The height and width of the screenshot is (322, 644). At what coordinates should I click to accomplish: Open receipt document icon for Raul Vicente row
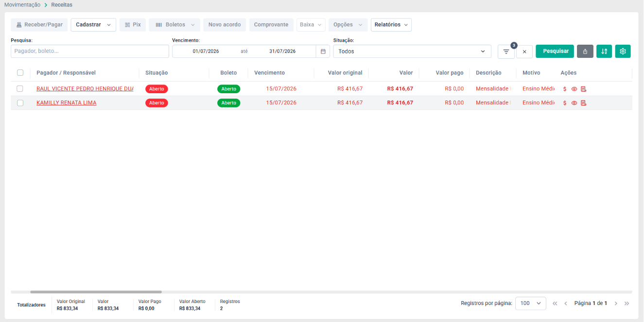click(x=584, y=89)
